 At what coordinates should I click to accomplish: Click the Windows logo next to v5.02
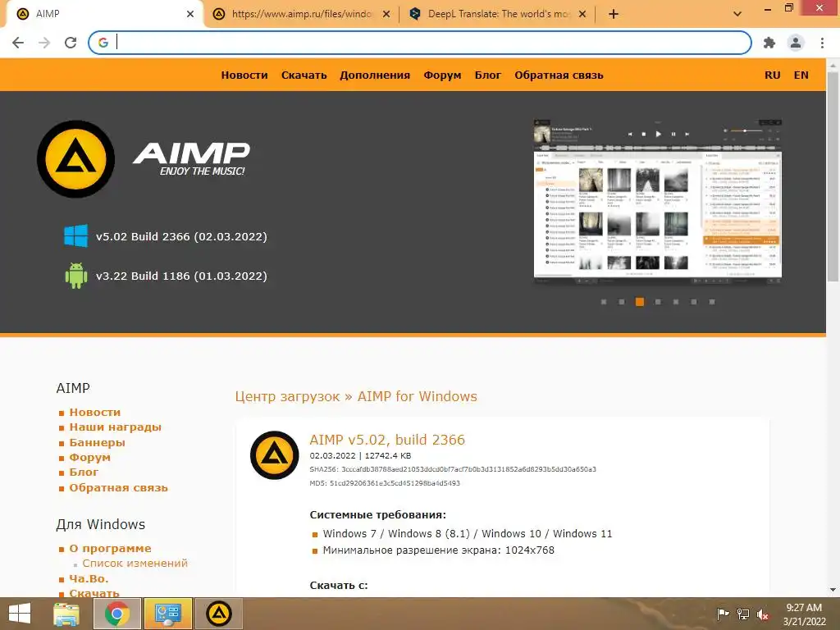pos(75,235)
